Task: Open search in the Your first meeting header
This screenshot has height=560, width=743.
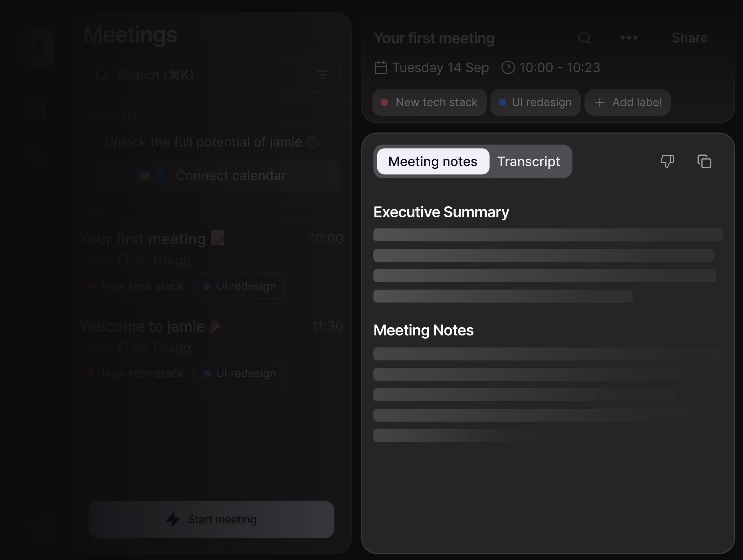Action: pos(584,38)
